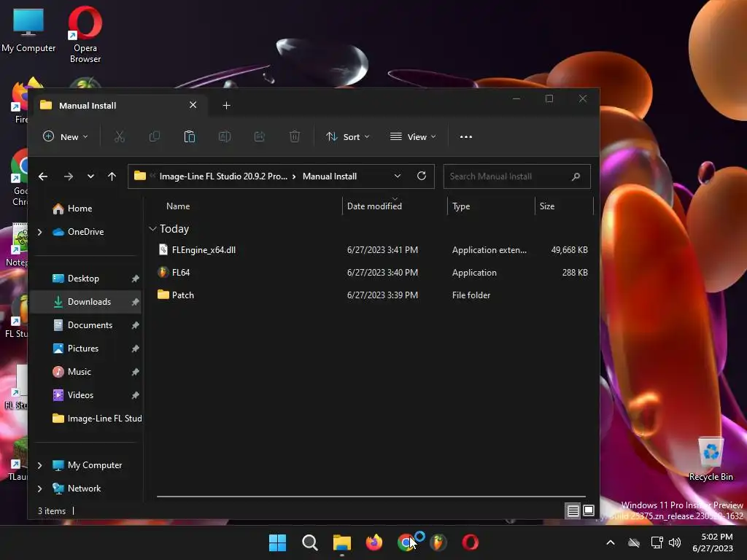Select the Opera Browser desktop shortcut
This screenshot has height=560, width=747.
pyautogui.click(x=85, y=34)
